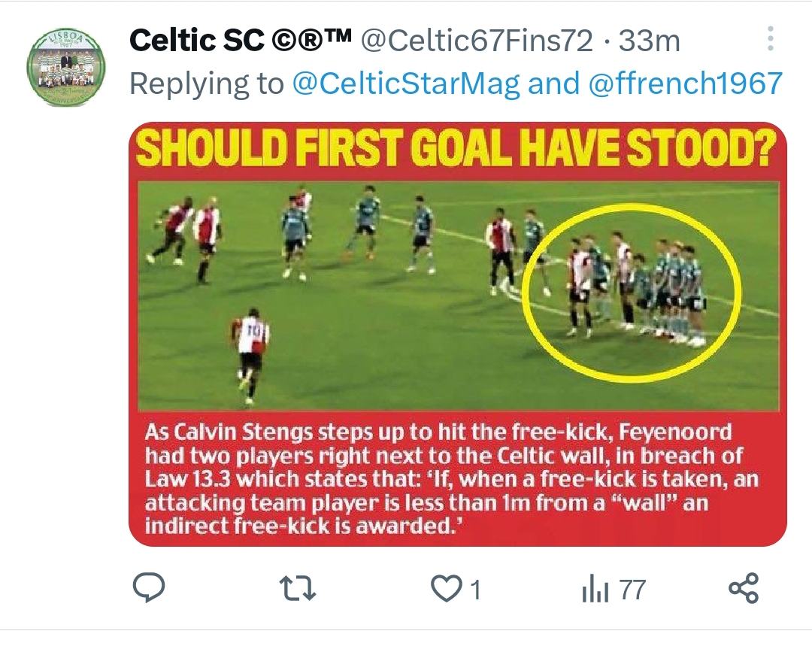Click the yellow circled wall players
The image size is (812, 649).
point(632,292)
